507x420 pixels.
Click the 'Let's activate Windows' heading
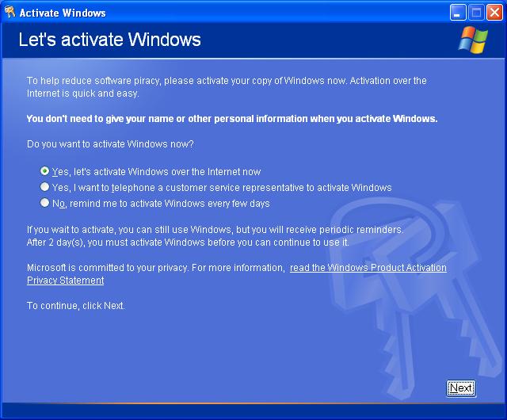pos(109,40)
